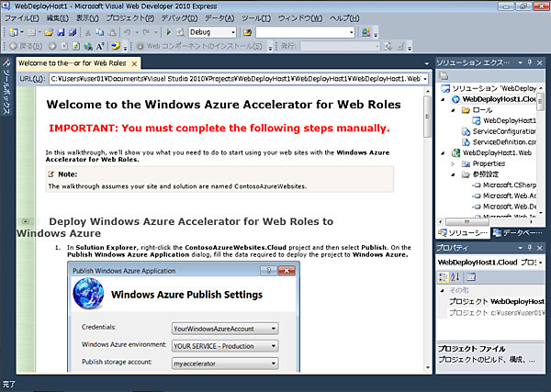Collapse the Deploy Windows Azure Accelerator section
The image size is (551, 392).
coord(28,221)
